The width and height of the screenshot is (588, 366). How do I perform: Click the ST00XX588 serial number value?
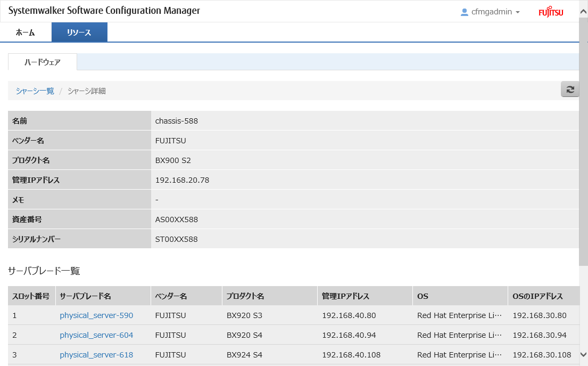tap(176, 239)
